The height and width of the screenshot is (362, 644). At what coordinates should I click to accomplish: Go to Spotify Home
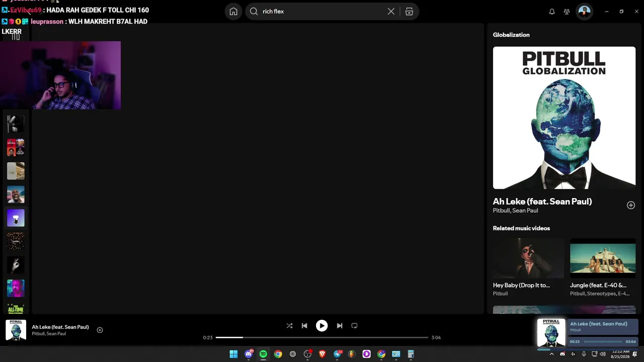click(x=233, y=12)
